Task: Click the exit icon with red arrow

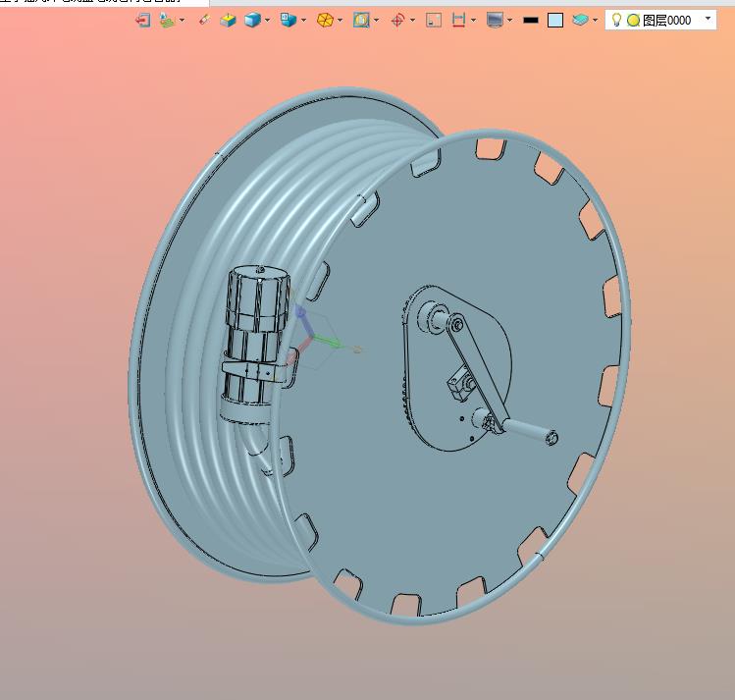Action: (x=143, y=21)
